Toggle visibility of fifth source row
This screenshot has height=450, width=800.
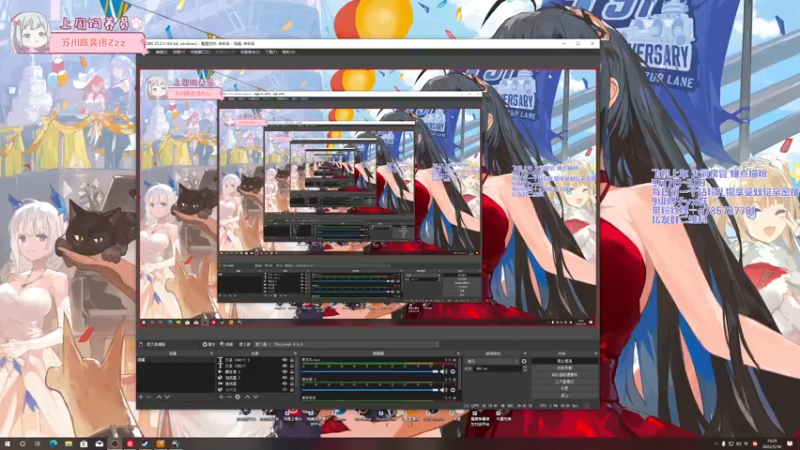coord(285,384)
